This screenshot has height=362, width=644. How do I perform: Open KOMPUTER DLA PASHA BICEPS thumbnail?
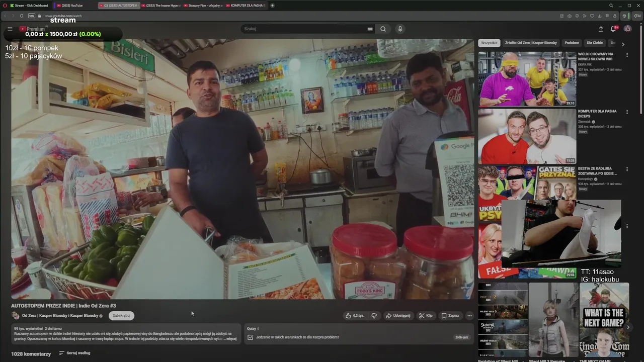(527, 136)
